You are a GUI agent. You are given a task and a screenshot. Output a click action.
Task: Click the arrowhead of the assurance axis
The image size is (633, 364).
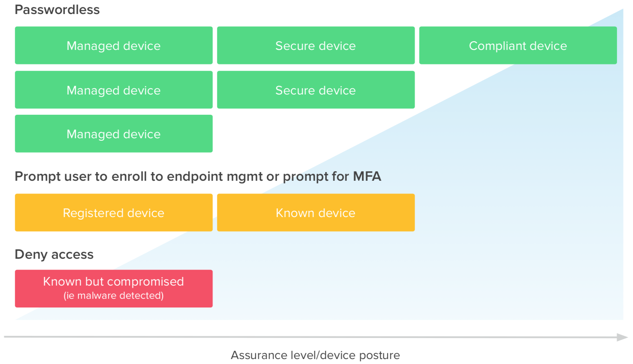[x=622, y=337]
